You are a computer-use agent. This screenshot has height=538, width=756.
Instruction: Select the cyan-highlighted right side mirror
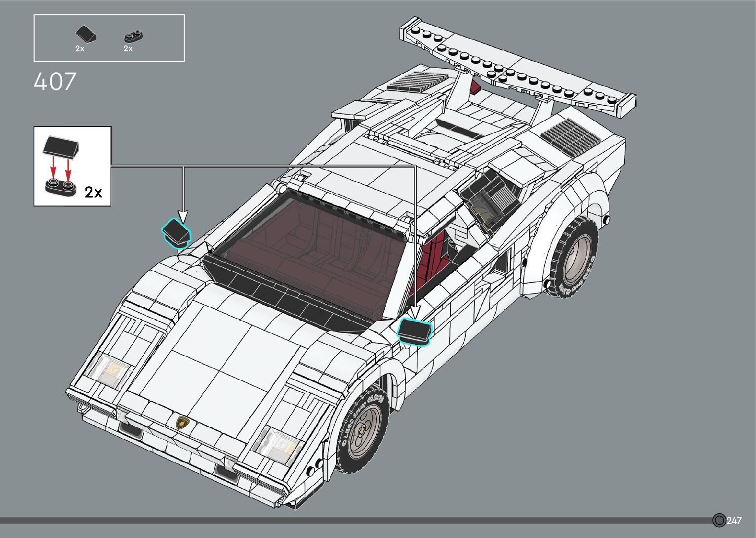[414, 331]
